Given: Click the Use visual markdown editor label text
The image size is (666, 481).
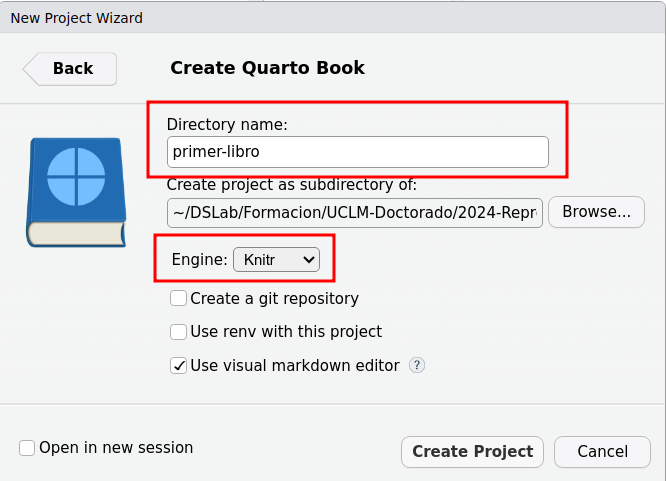Looking at the screenshot, I should (x=295, y=366).
